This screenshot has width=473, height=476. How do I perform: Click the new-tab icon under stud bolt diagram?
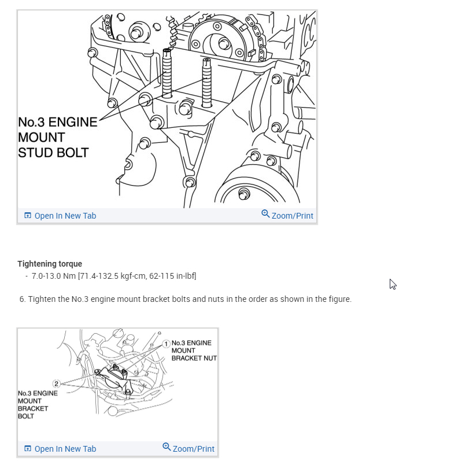(x=28, y=216)
